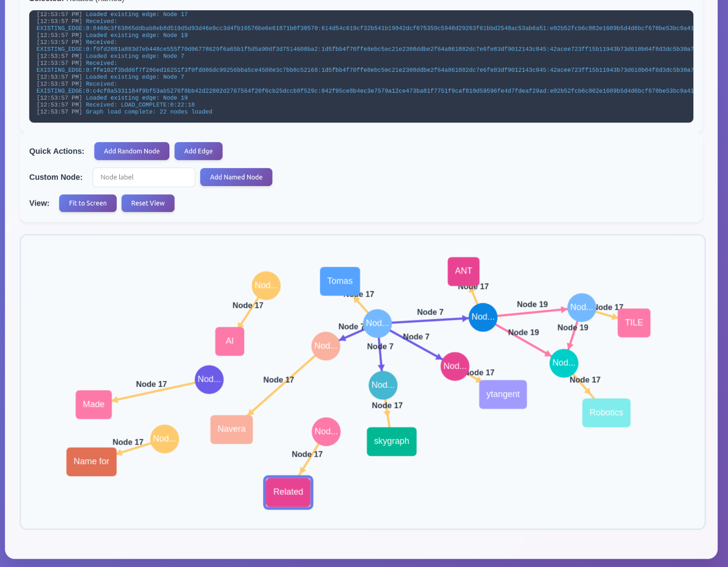Select the pink ANT node
Image resolution: width=728 pixels, height=567 pixels.
(463, 271)
